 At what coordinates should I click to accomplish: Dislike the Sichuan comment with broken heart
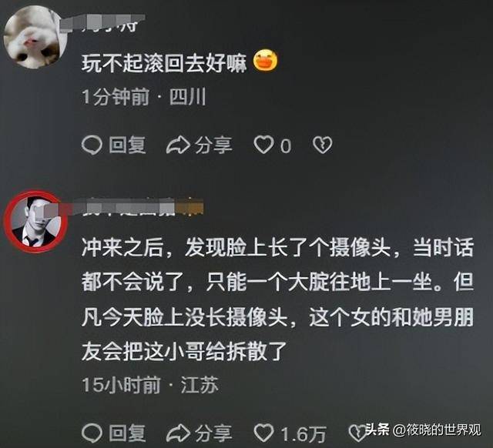pos(322,145)
